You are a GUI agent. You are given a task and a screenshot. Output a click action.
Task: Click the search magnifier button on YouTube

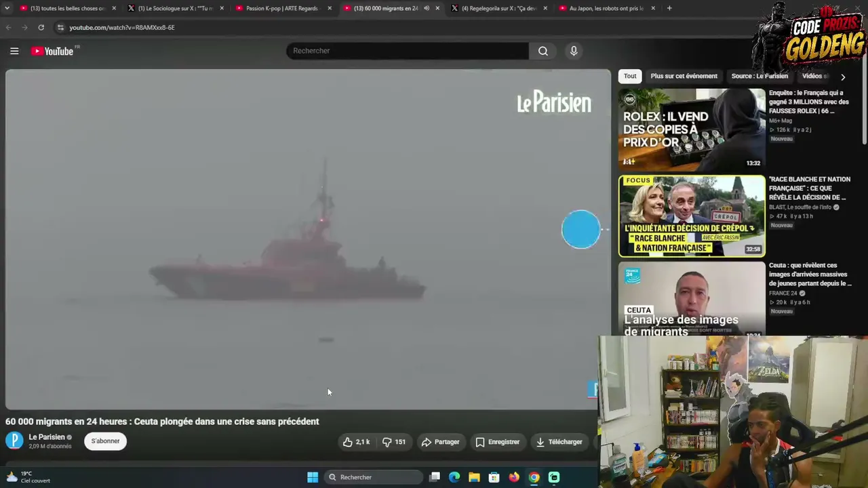pyautogui.click(x=543, y=51)
